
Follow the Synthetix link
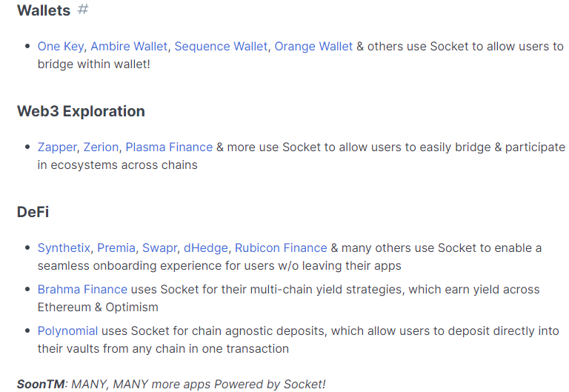click(x=64, y=248)
